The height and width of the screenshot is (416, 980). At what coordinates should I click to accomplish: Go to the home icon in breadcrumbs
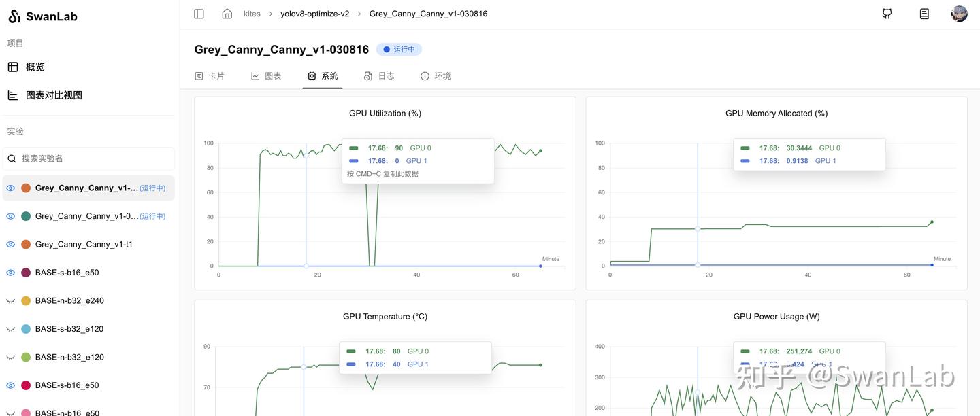[x=227, y=14]
